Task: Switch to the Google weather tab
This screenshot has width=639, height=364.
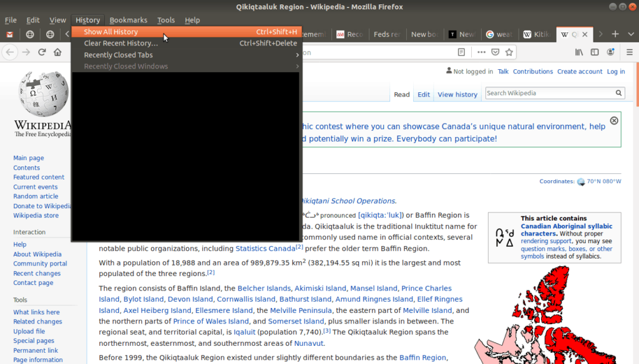Action: tap(500, 35)
